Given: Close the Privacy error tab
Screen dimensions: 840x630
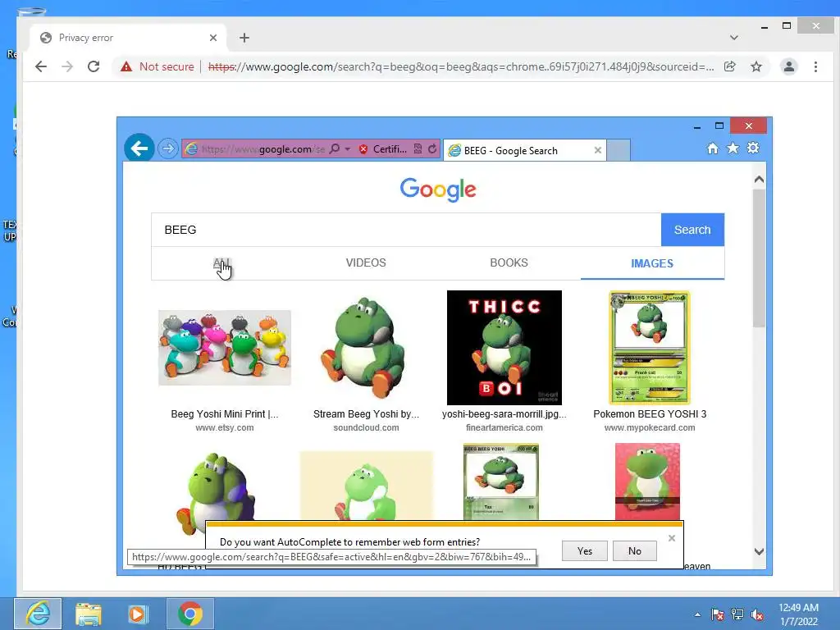Looking at the screenshot, I should [x=213, y=38].
